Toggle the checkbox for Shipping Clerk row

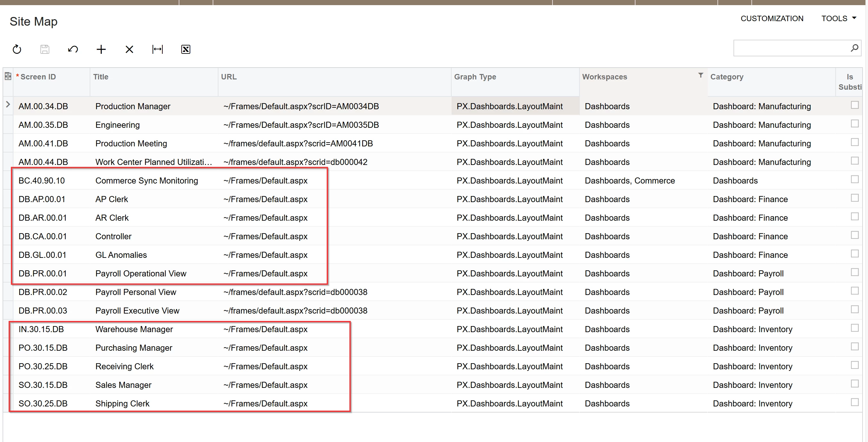point(855,402)
